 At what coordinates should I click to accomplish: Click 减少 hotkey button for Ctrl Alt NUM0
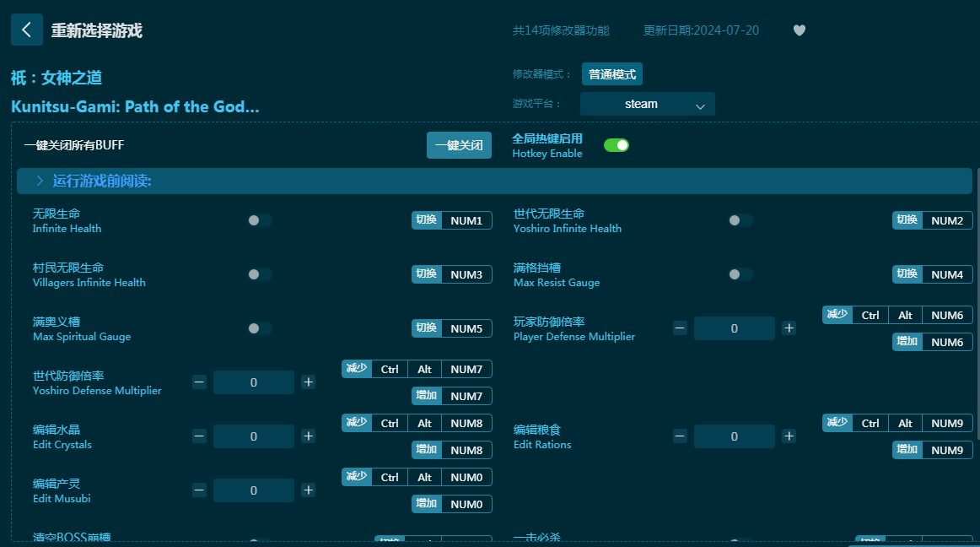coord(357,477)
